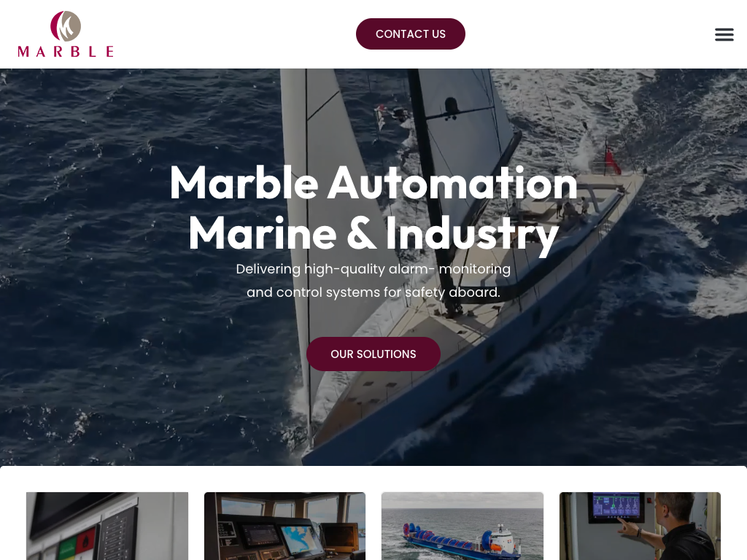This screenshot has height=560, width=747.
Task: Click the 'Marine & Industry' heading line
Action: (x=373, y=233)
